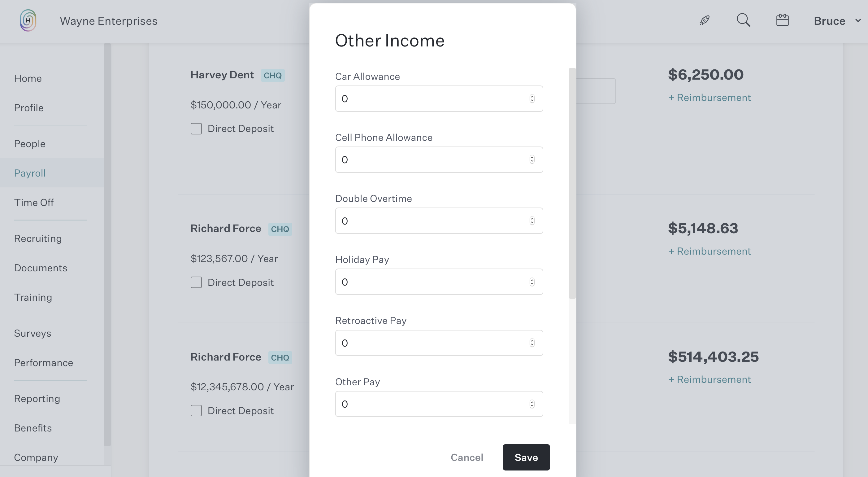Check Direct Deposit for $12,345,678.00 employee
This screenshot has width=868, height=477.
(196, 411)
